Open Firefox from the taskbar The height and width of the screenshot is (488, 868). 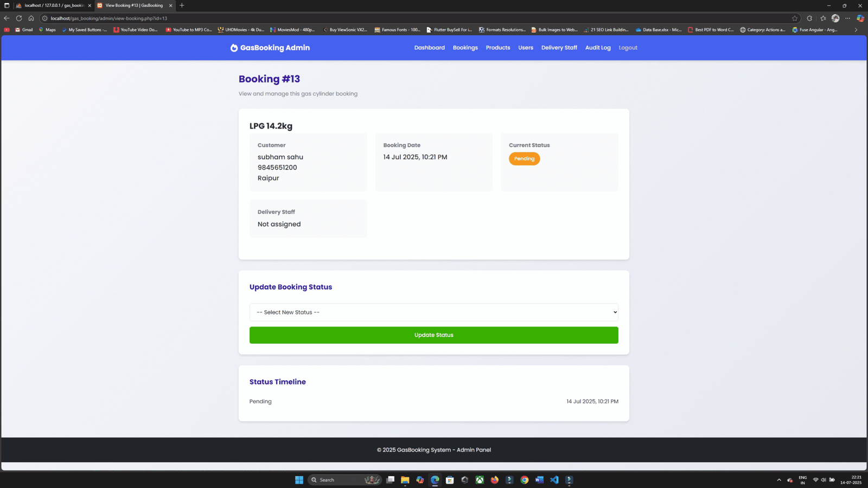494,480
